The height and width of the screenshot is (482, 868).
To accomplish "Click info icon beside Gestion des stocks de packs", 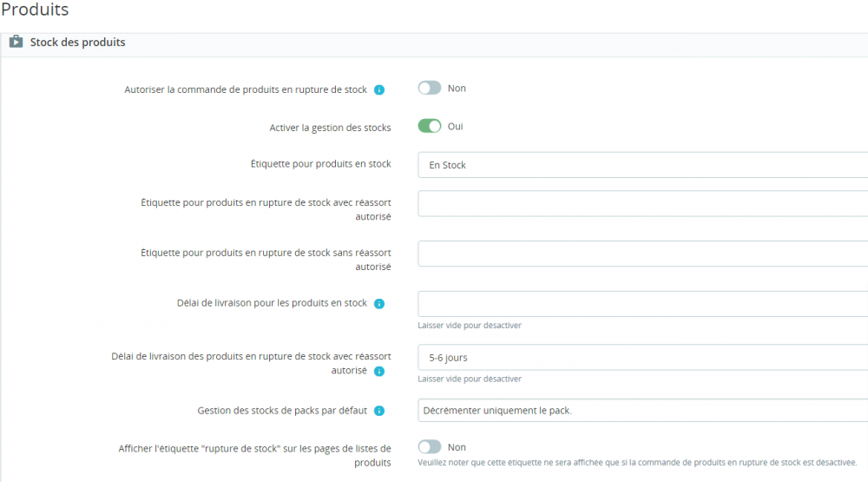I will (379, 411).
